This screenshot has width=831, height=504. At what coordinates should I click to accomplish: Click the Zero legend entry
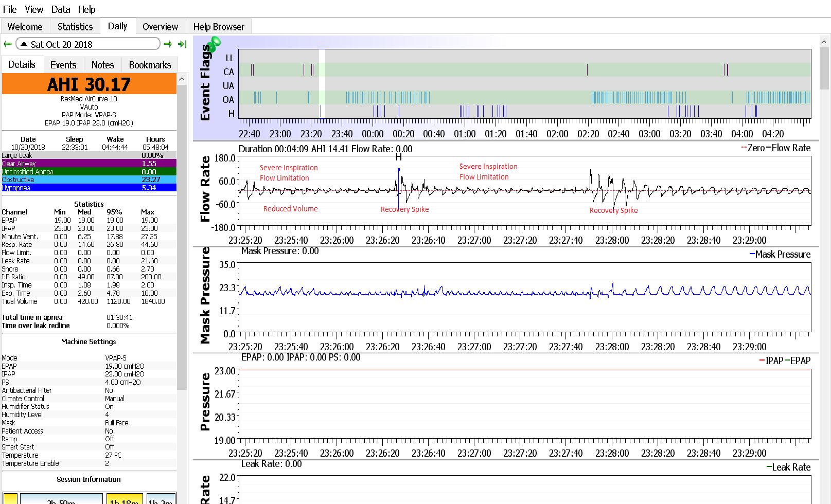click(x=753, y=148)
